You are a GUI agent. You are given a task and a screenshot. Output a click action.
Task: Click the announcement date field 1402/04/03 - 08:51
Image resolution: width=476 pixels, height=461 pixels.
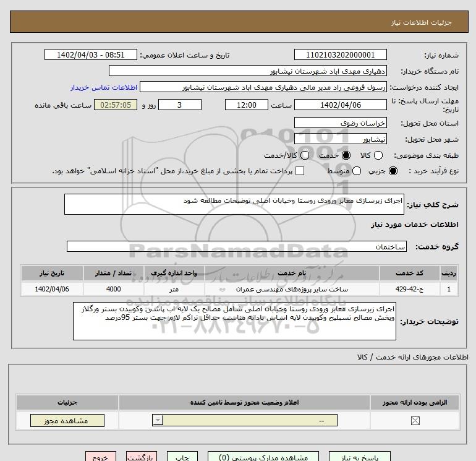click(91, 54)
